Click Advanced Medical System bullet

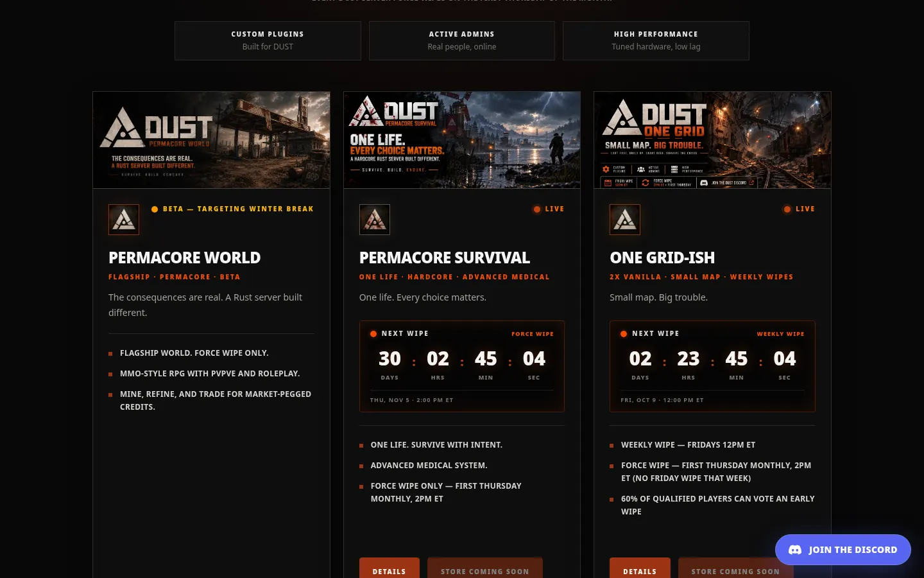click(x=429, y=465)
